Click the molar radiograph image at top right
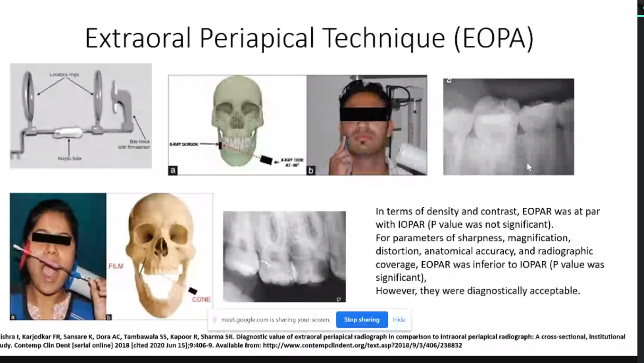 (x=508, y=126)
